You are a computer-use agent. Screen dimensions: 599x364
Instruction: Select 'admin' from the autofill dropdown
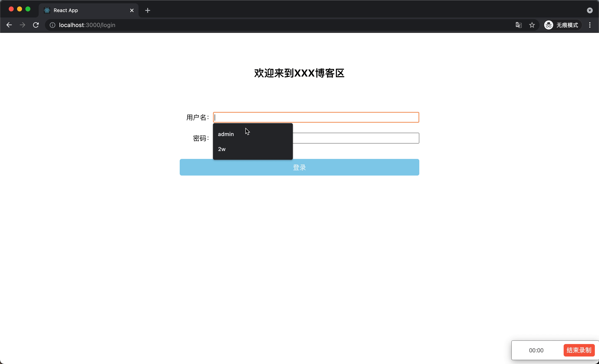click(226, 134)
